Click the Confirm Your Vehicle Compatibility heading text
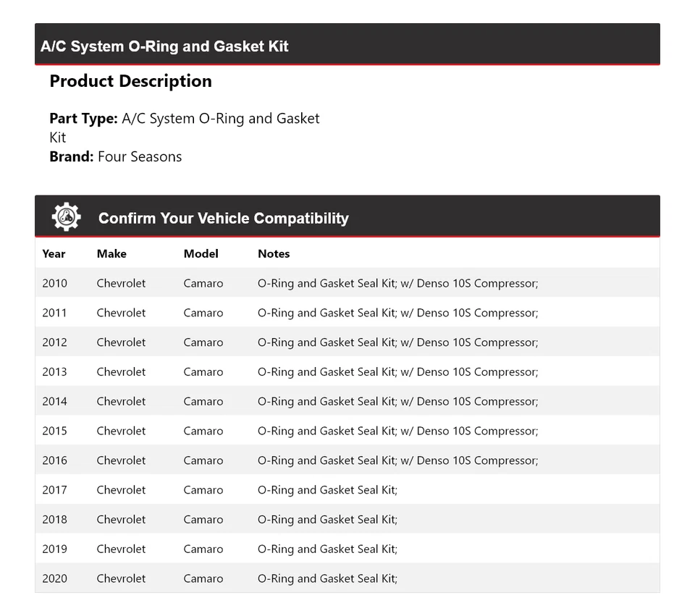 coord(223,218)
